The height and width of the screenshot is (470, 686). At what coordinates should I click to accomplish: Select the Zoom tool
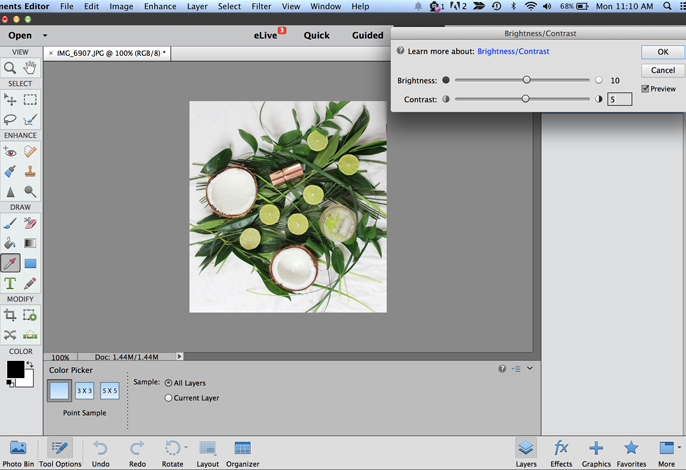coord(10,68)
